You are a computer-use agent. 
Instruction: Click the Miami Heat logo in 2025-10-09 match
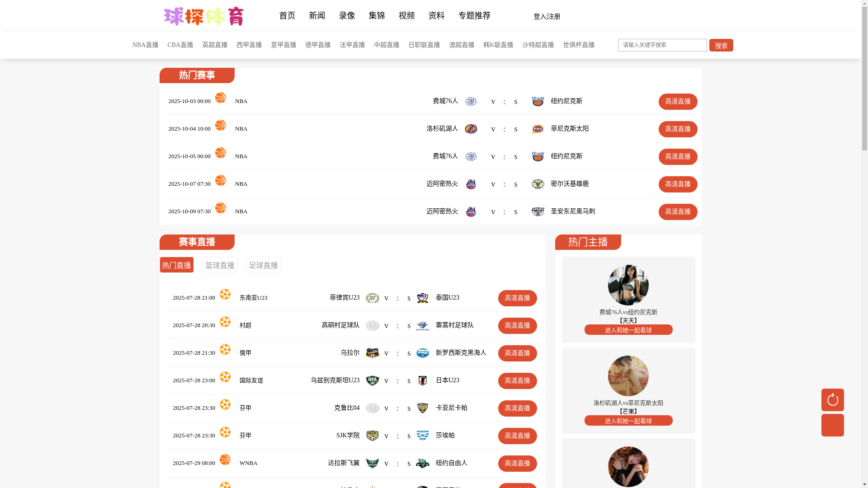tap(471, 211)
